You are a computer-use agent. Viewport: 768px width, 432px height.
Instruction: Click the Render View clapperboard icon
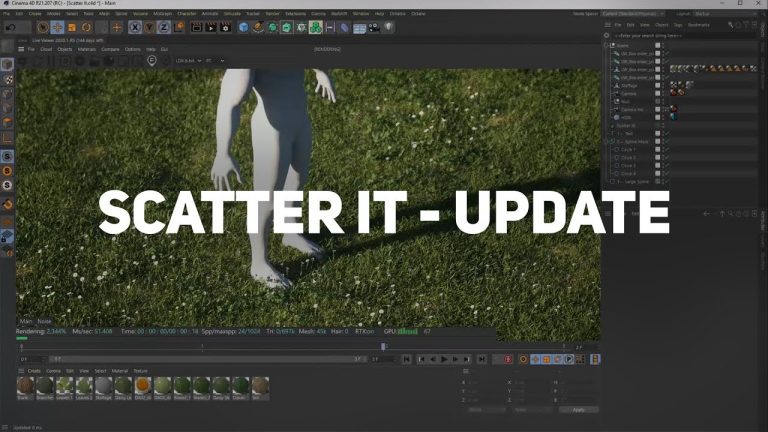(x=195, y=27)
